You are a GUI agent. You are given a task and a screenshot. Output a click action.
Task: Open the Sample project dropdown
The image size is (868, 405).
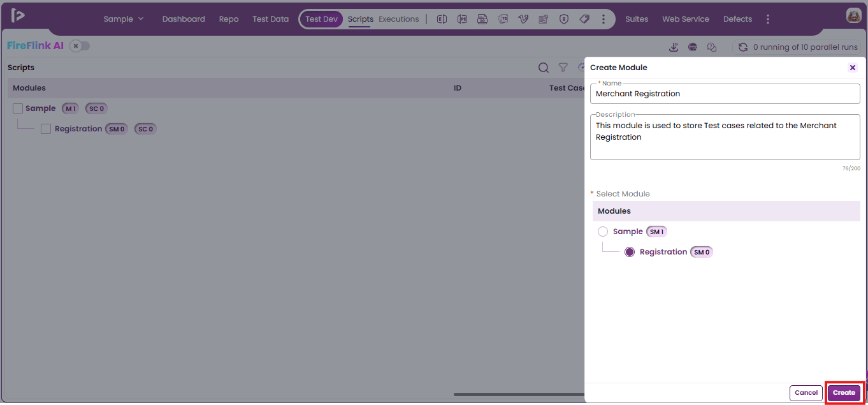pyautogui.click(x=124, y=19)
